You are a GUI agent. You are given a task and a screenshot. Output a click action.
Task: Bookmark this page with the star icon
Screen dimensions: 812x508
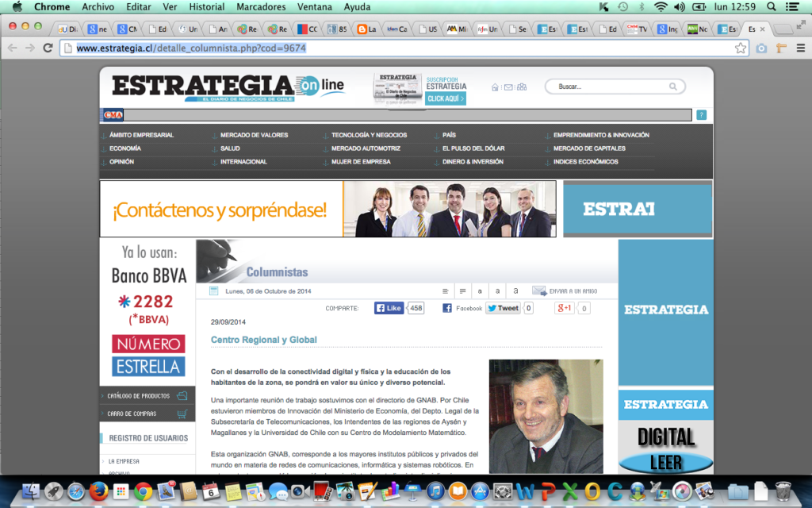coord(741,48)
